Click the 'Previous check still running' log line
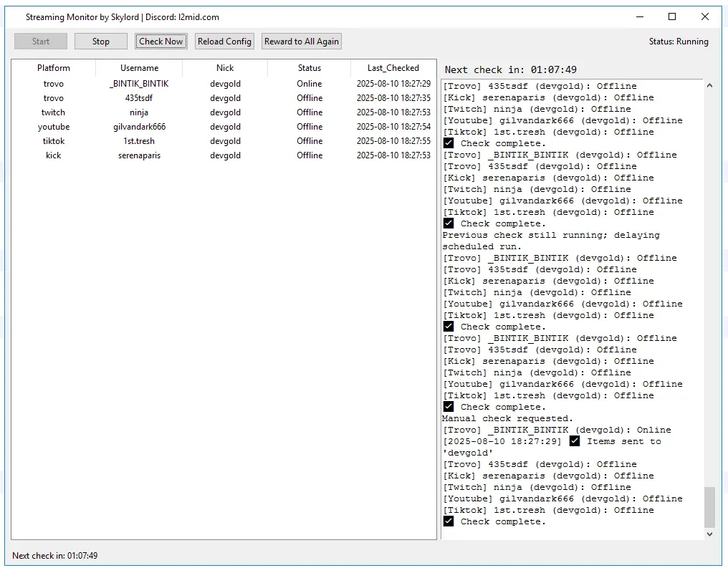Viewport: 728px width, 573px height. pos(550,241)
